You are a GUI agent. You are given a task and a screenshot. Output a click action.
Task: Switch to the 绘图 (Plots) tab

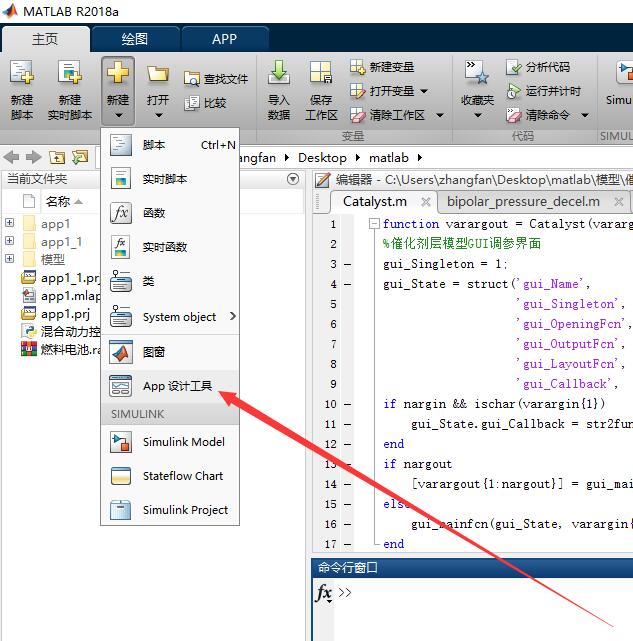coord(135,39)
